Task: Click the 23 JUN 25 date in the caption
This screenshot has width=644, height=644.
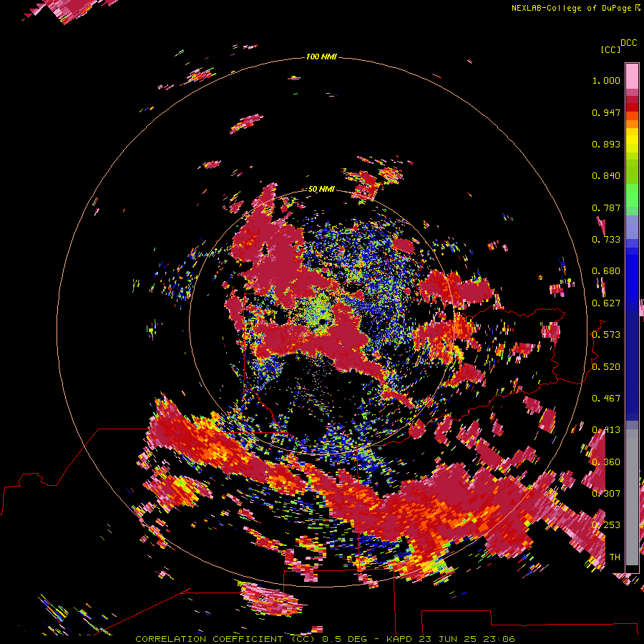Action: 449,639
